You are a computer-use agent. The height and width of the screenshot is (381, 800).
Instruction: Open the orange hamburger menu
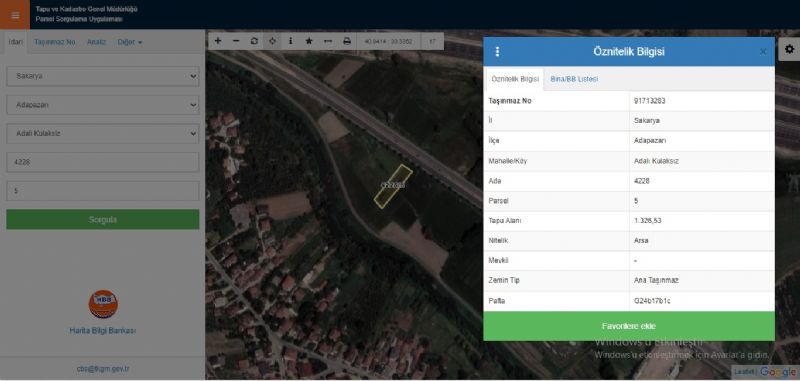click(x=15, y=15)
